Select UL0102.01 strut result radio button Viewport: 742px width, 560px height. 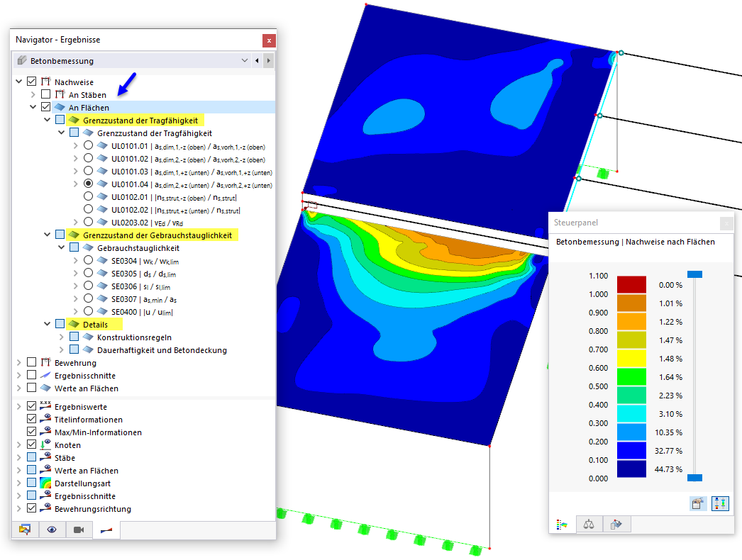coord(88,197)
